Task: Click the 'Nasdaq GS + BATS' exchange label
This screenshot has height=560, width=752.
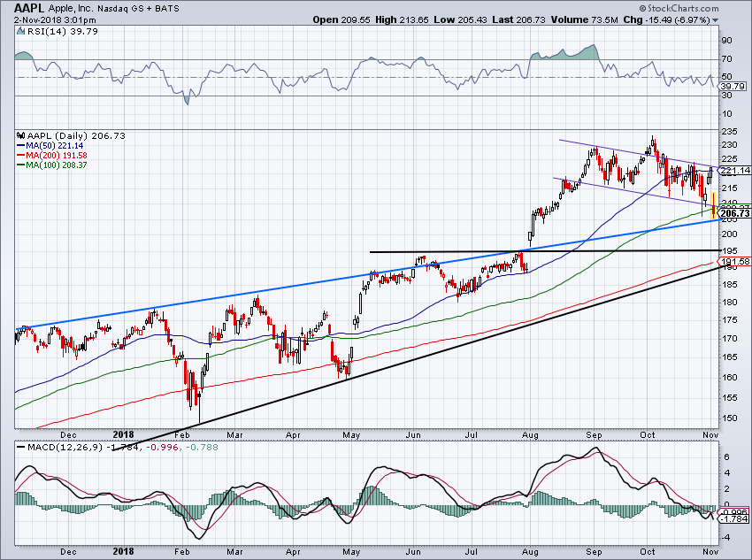Action: point(139,9)
